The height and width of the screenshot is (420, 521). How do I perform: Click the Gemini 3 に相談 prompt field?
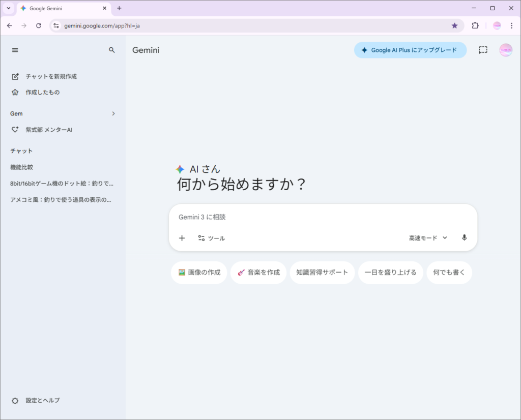[323, 217]
